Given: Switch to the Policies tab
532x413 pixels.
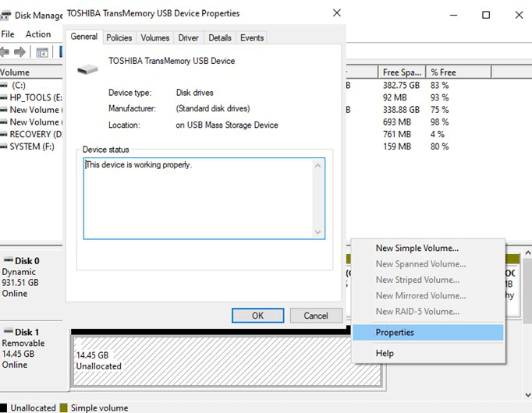Looking at the screenshot, I should click(119, 37).
